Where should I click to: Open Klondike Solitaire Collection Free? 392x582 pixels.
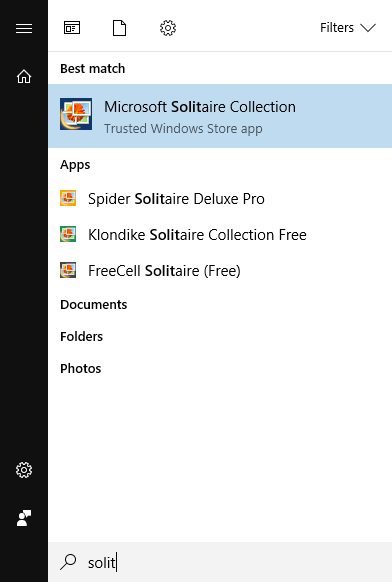click(220, 235)
